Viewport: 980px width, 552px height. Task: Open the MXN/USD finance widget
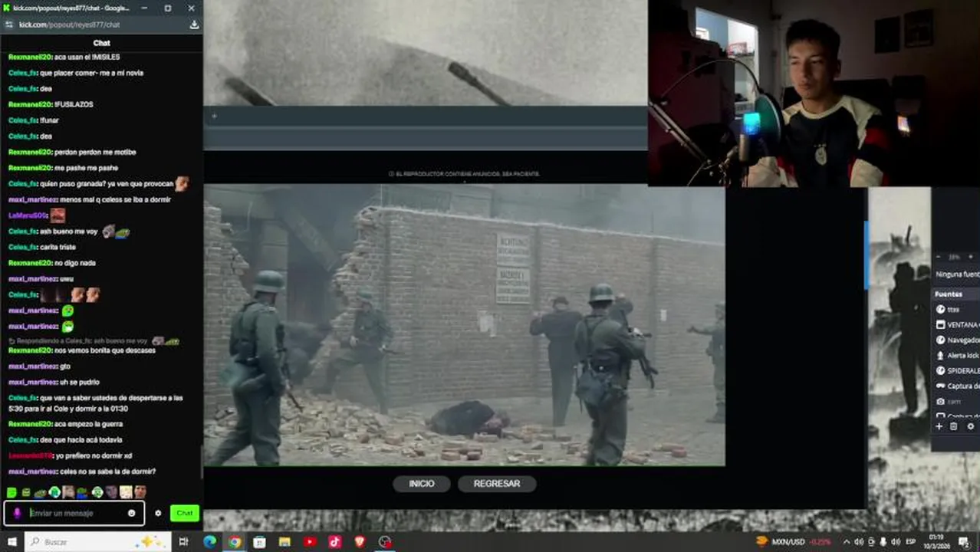pos(794,542)
